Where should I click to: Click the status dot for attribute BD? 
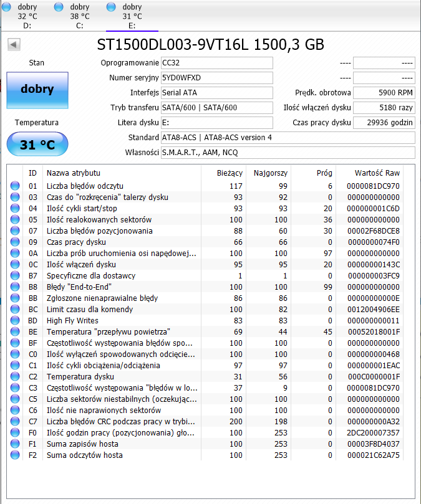(x=15, y=320)
